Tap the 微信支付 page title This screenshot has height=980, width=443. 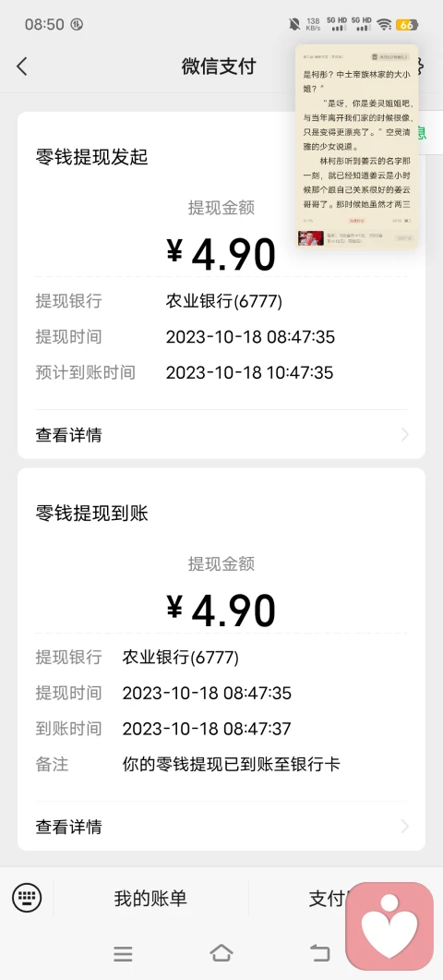point(219,67)
